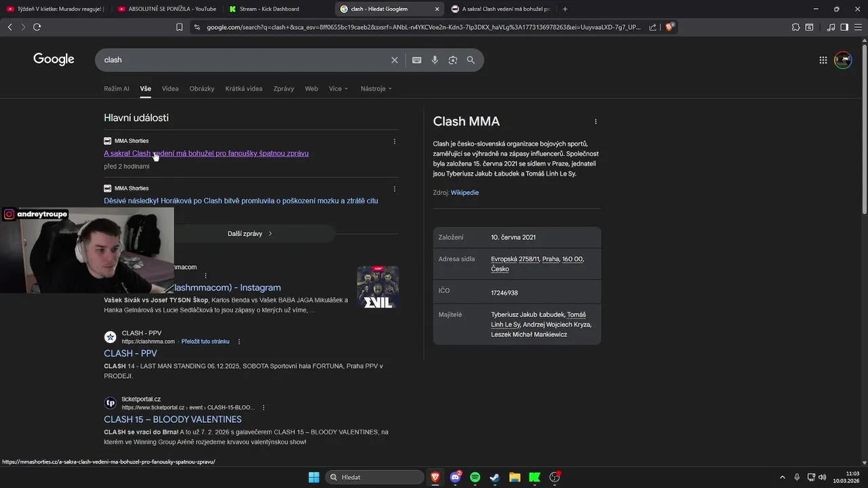Open the A sakra! Clash vedení news link
Image resolution: width=868 pixels, height=488 pixels.
point(206,153)
